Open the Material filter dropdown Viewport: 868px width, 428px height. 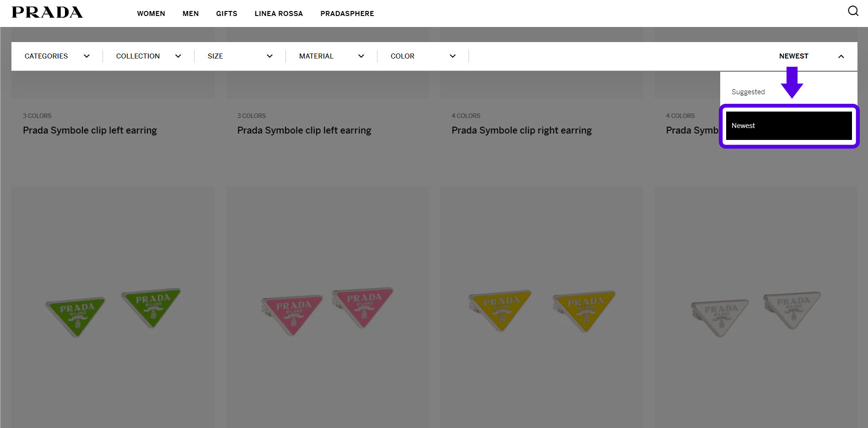click(331, 56)
